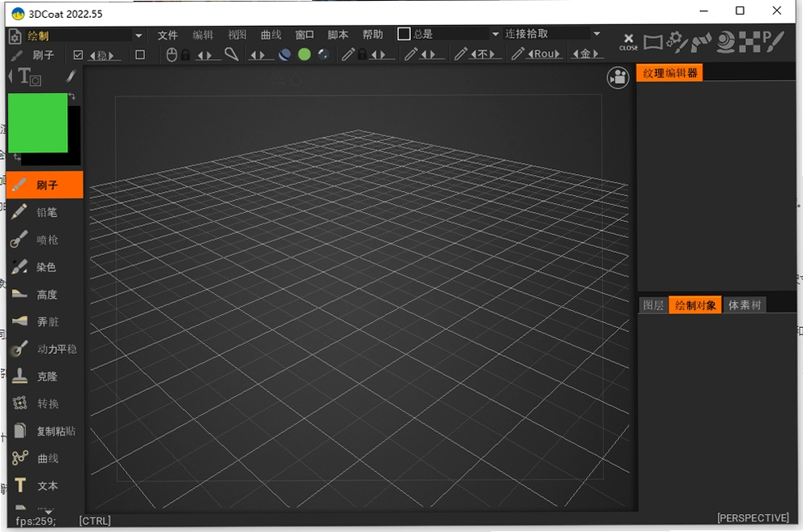Image resolution: width=803 pixels, height=532 pixels.
Task: Select the 复制粘贴 copy paste tool
Action: point(45,431)
